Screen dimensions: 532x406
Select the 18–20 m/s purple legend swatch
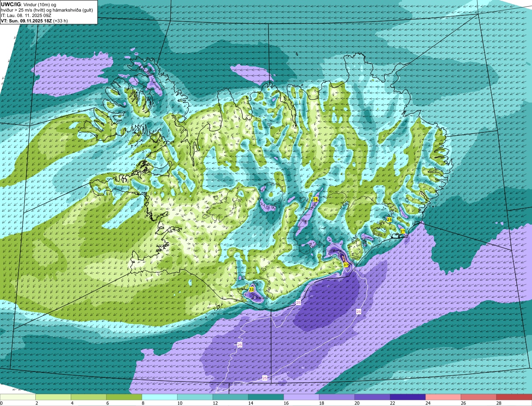[x=337, y=397]
